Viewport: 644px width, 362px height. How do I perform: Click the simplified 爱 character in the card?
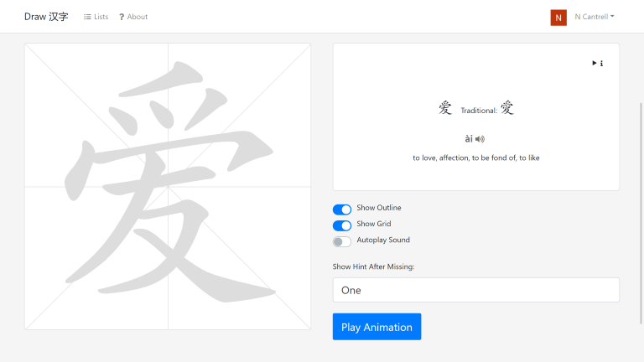click(x=445, y=108)
